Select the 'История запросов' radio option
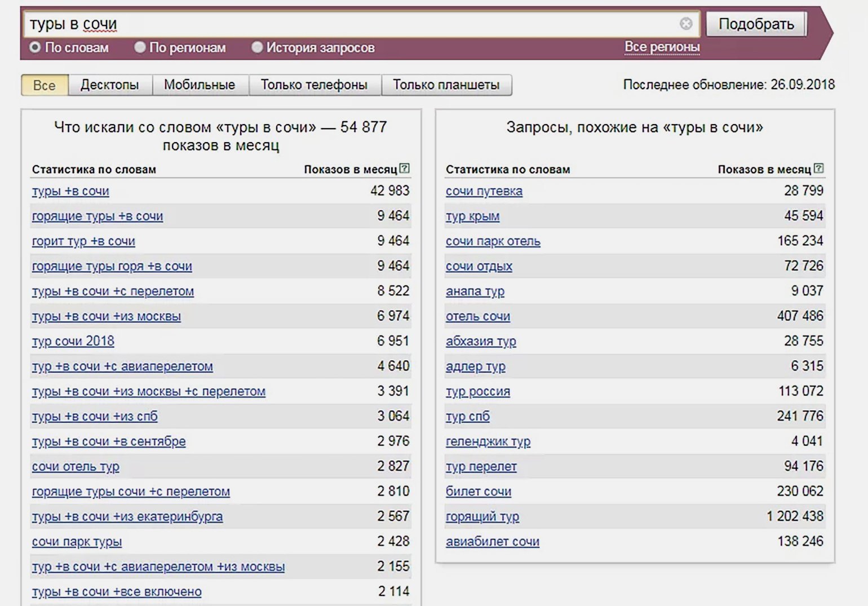 click(x=257, y=47)
